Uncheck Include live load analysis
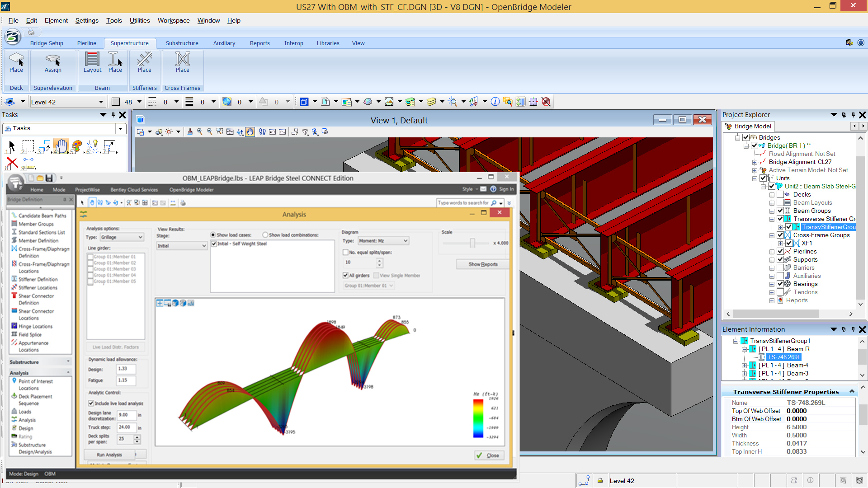 [x=91, y=403]
